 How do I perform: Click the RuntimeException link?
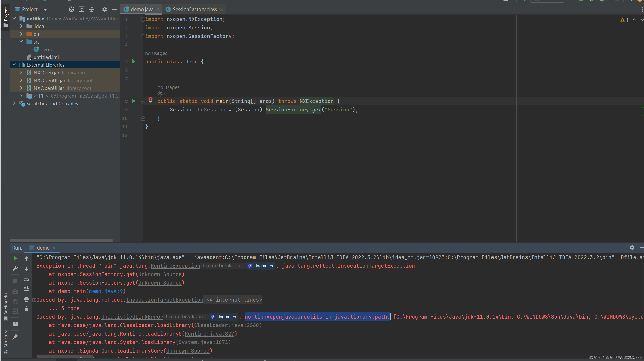pos(175,266)
